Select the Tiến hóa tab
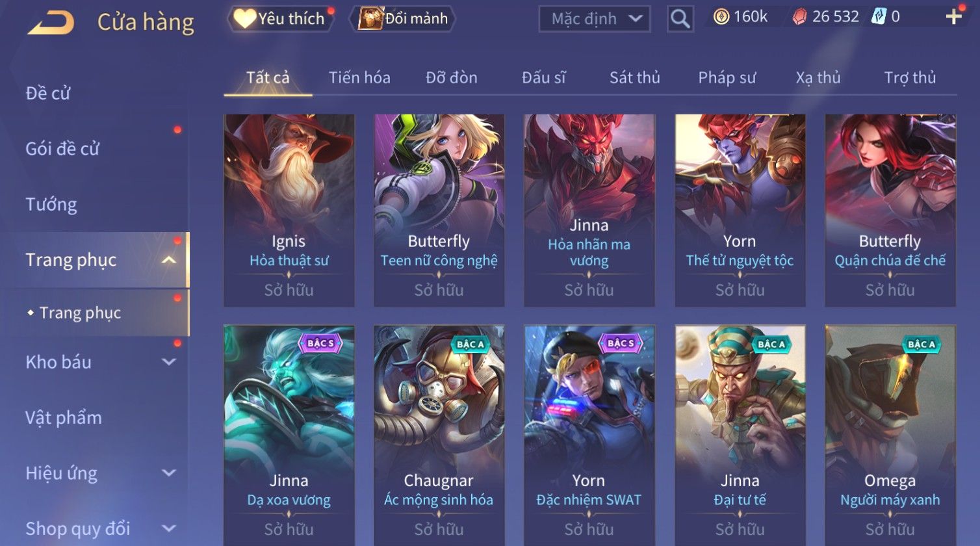980x546 pixels. pyautogui.click(x=359, y=78)
